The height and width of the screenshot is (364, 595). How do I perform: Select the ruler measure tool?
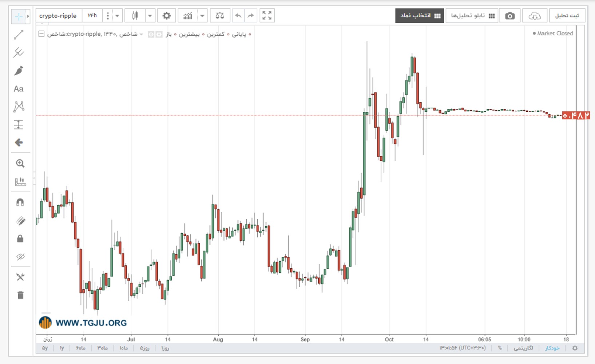(20, 182)
